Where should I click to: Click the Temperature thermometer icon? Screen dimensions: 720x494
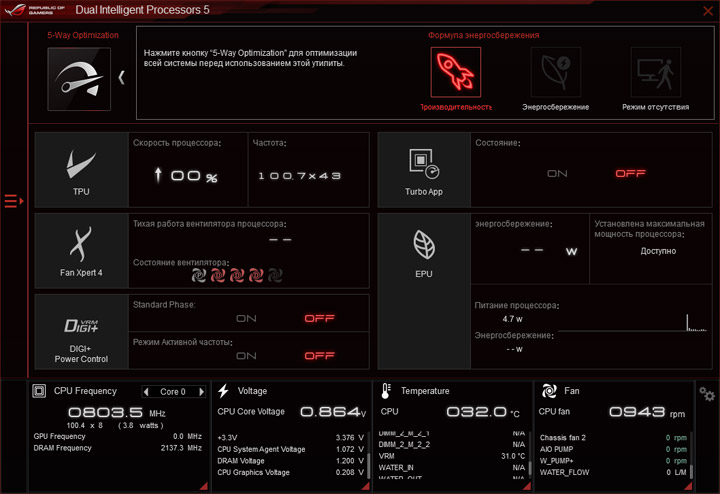click(386, 391)
